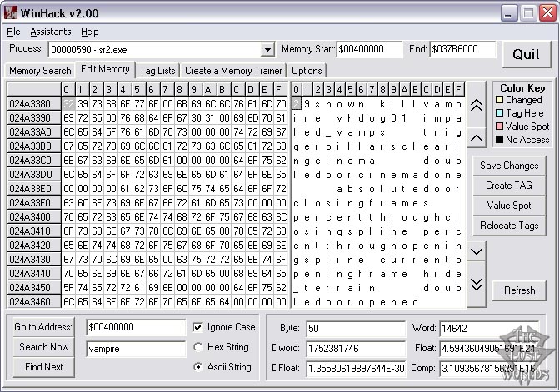This screenshot has width=560, height=392.
Task: Click the Create TAG button
Action: [509, 186]
